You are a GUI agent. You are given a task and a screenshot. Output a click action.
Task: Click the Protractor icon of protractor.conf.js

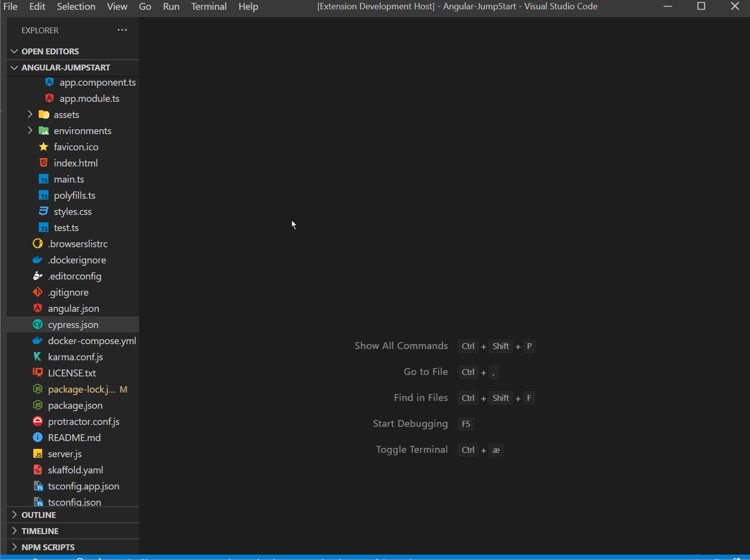[x=38, y=421]
